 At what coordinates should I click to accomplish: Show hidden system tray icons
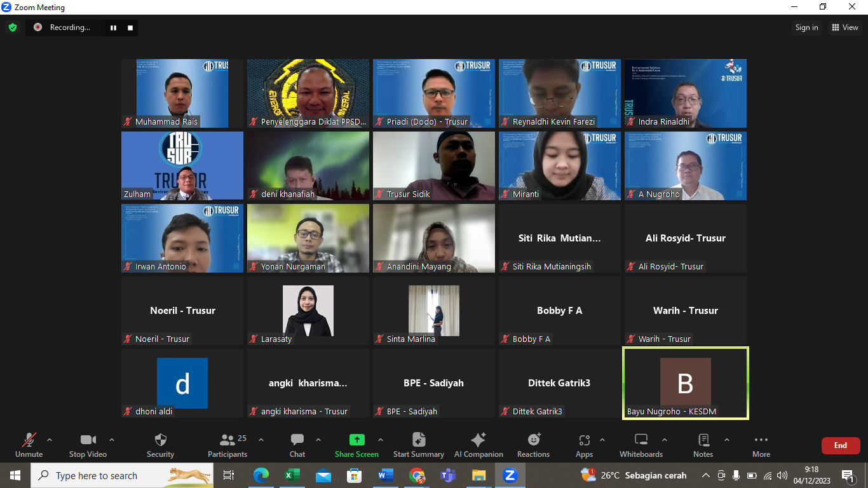point(705,475)
